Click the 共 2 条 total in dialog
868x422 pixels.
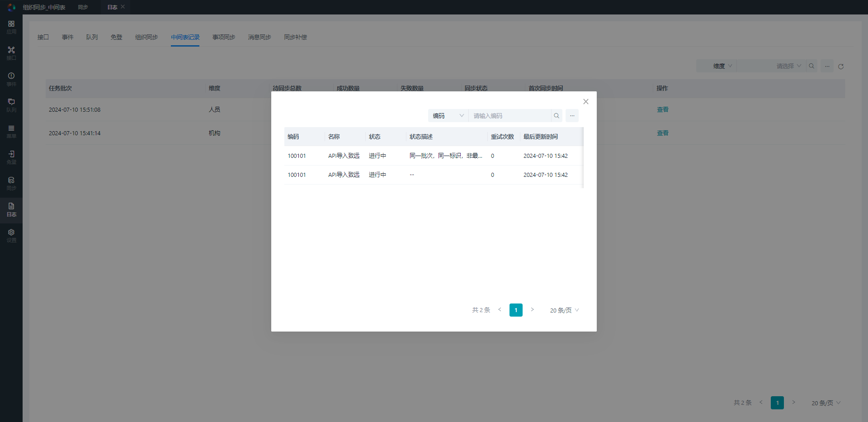(x=481, y=310)
